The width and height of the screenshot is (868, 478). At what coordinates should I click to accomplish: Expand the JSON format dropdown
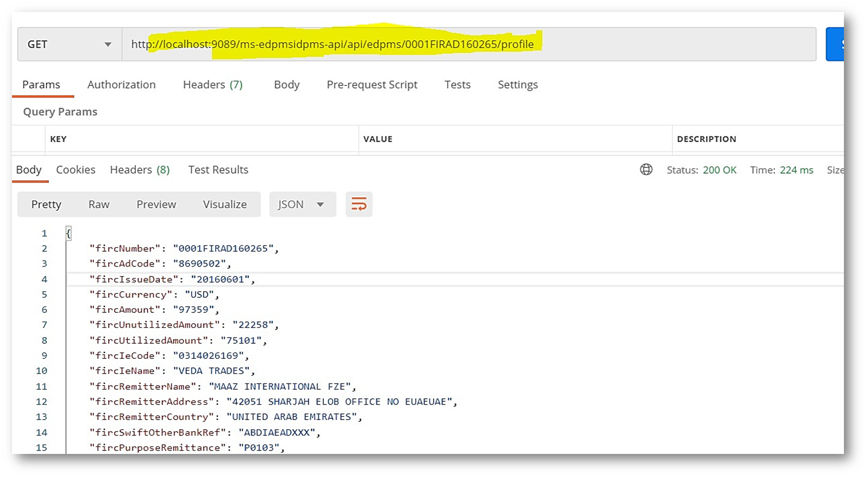tap(301, 205)
